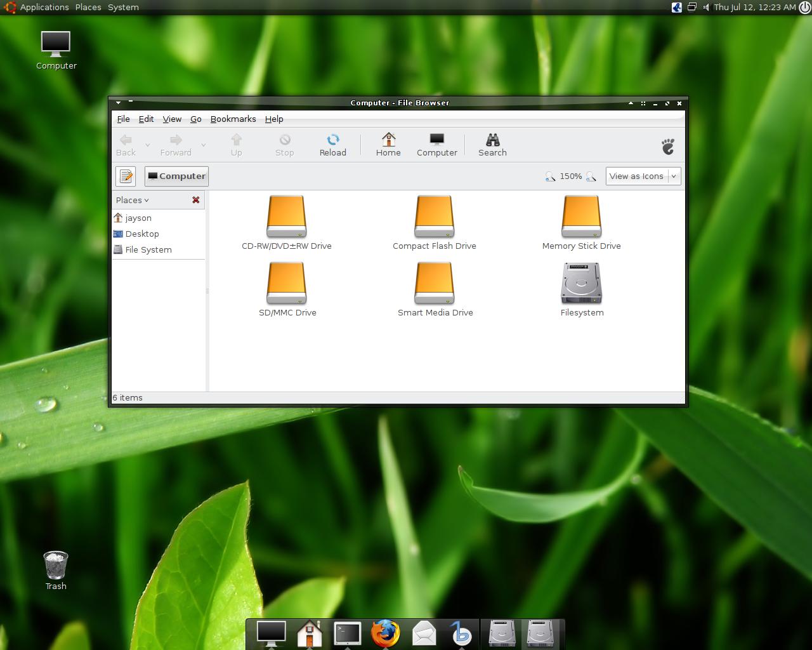Select the SD/MMC Drive icon
This screenshot has height=650, width=812.
click(x=287, y=283)
